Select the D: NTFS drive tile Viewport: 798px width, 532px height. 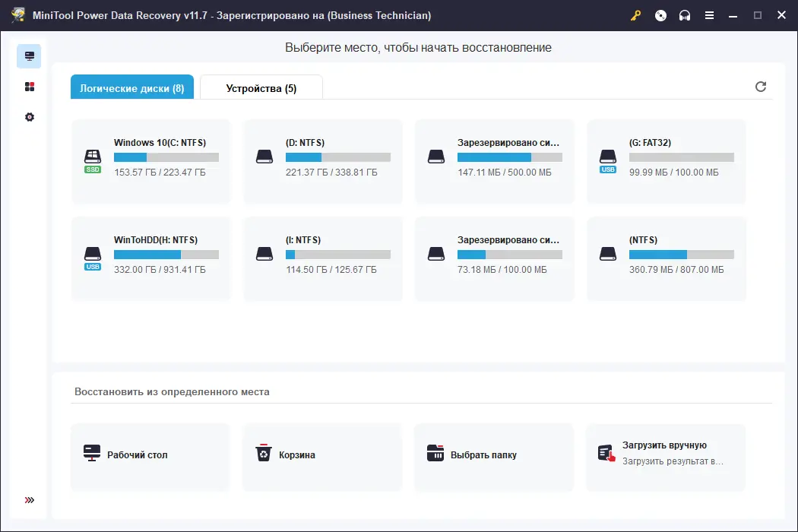pyautogui.click(x=322, y=161)
